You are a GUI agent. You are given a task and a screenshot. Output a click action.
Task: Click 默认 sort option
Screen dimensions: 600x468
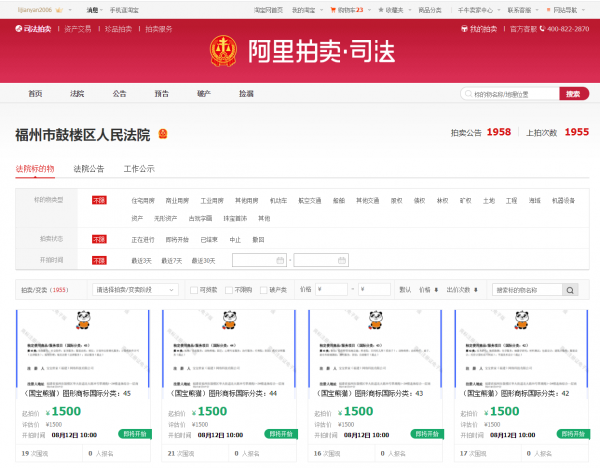point(405,290)
